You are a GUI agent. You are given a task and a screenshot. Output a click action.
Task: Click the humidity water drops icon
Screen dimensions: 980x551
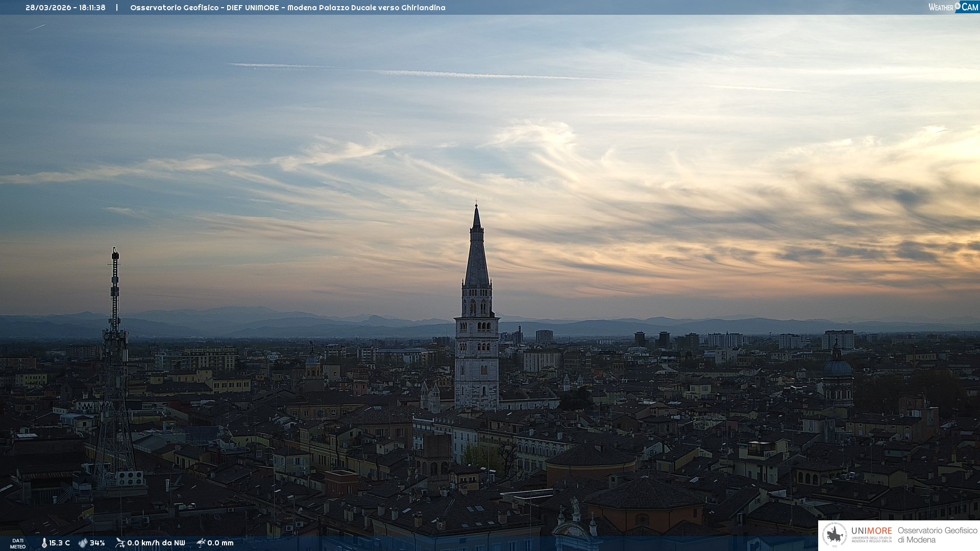pyautogui.click(x=83, y=543)
